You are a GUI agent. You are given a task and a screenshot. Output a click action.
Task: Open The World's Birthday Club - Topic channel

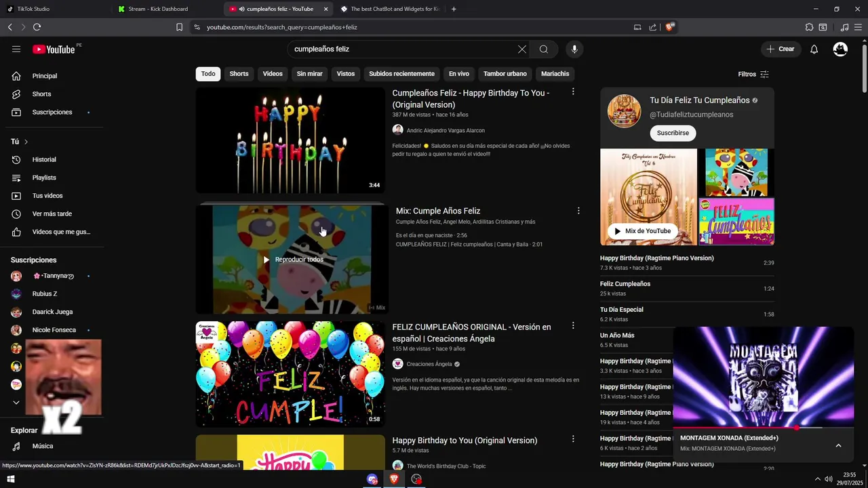[446, 466]
